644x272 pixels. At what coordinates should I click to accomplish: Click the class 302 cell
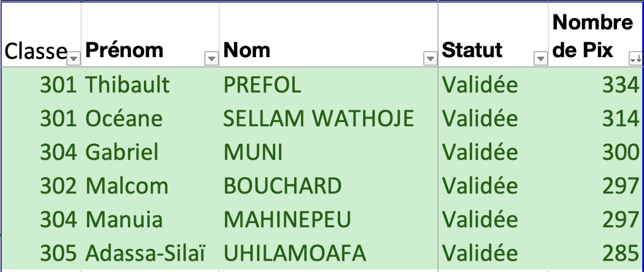point(58,186)
